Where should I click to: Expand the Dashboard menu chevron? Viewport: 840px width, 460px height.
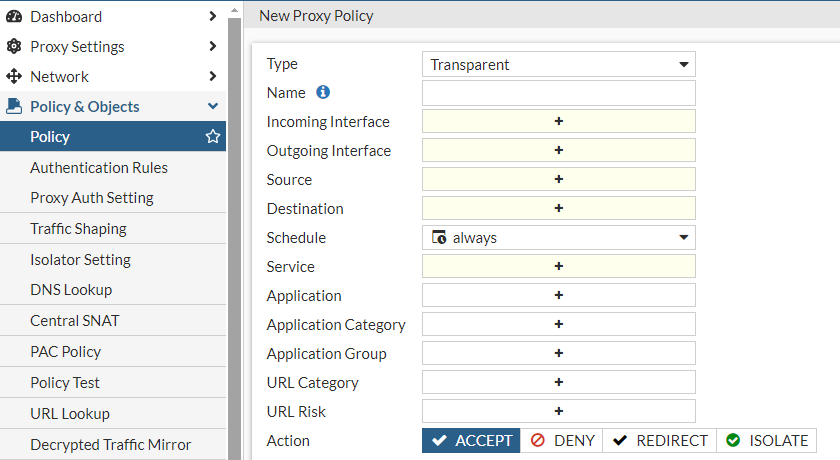point(212,17)
